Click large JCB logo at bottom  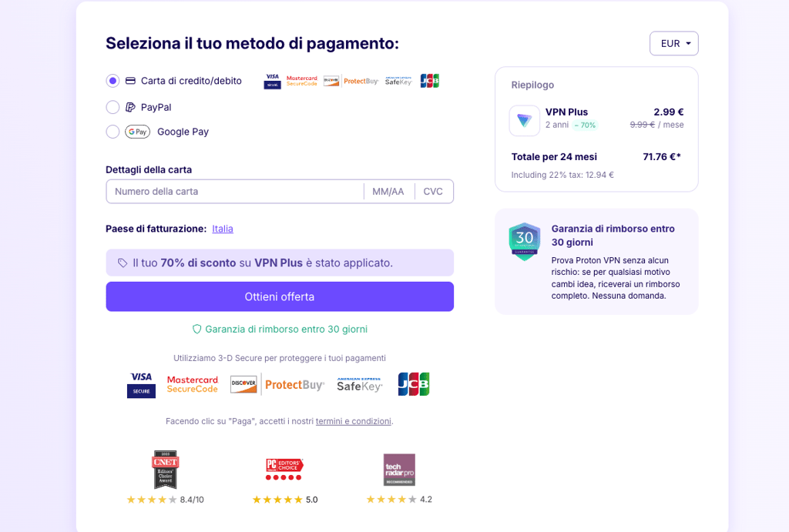tap(414, 384)
